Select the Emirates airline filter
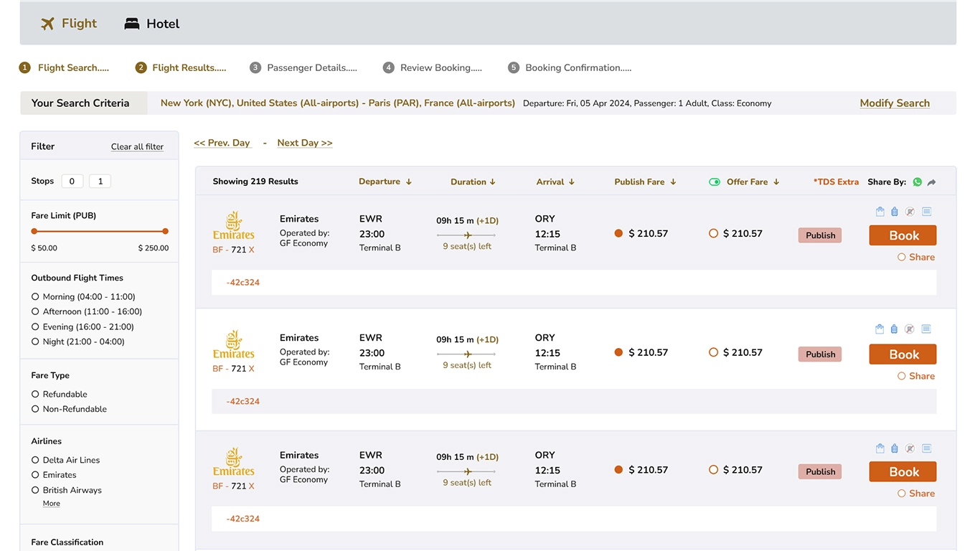Viewport: 980px width, 551px height. [35, 475]
